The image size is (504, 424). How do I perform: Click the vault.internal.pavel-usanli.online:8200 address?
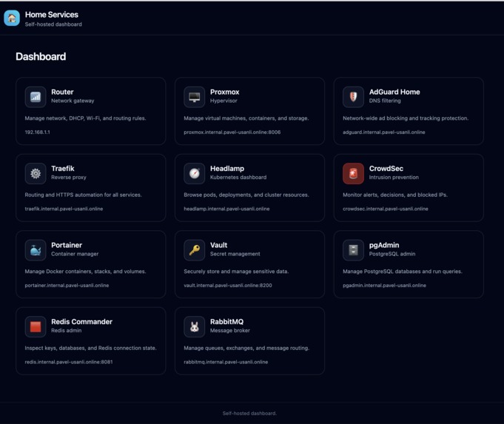[x=228, y=285]
